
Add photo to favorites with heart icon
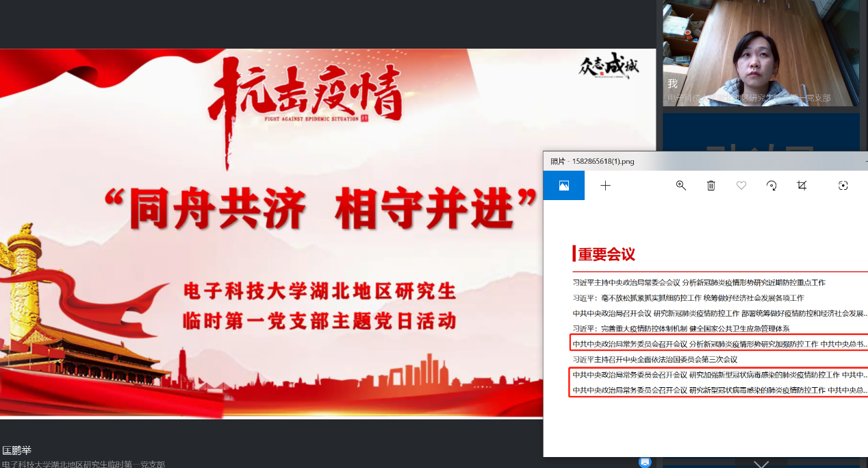(x=741, y=186)
